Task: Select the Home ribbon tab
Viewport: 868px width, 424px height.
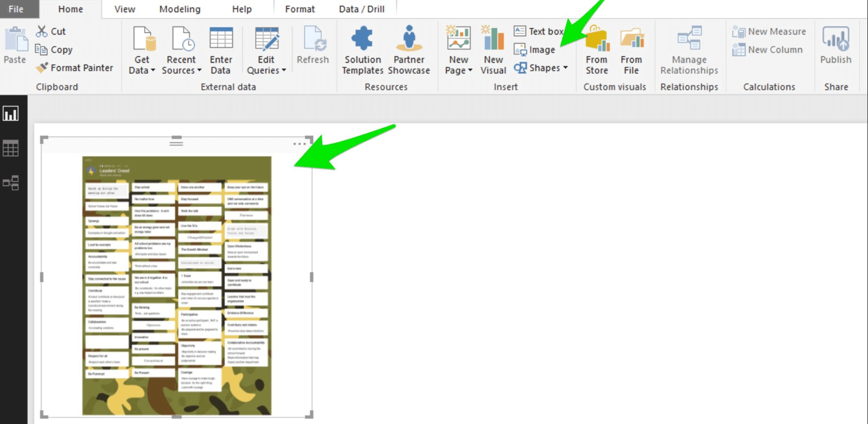Action: [x=70, y=9]
